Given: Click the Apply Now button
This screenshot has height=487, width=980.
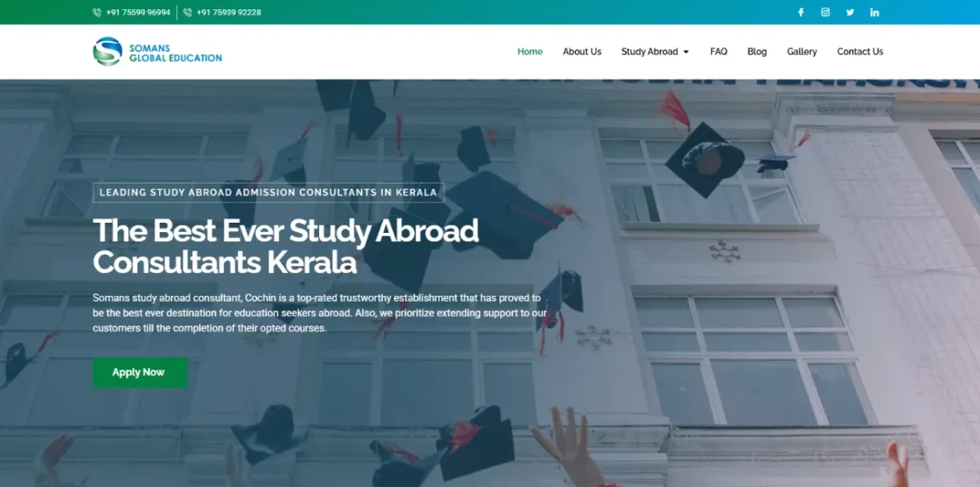Looking at the screenshot, I should tap(140, 372).
